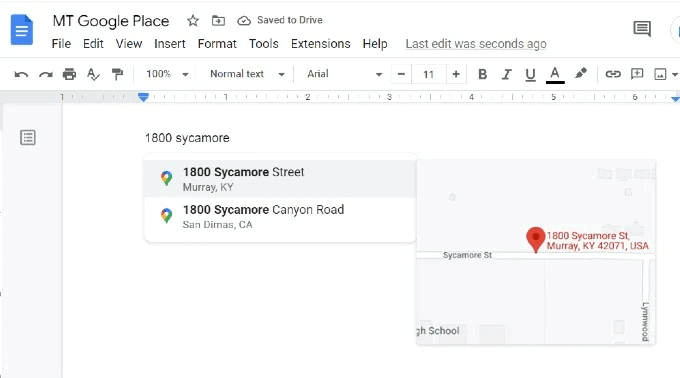Open the text color picker
Image resolution: width=680 pixels, height=378 pixels.
point(555,75)
